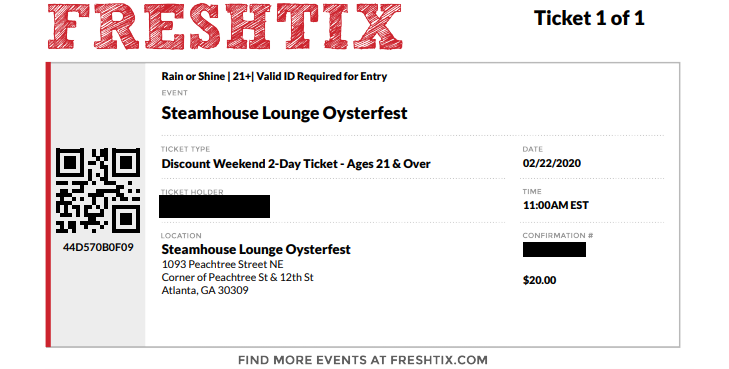729x369 pixels.
Task: Click the TICKET TYPE label
Action: 185,149
